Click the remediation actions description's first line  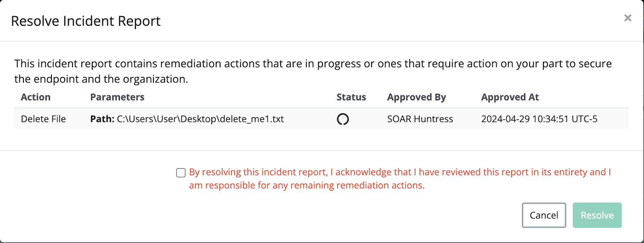[313, 64]
